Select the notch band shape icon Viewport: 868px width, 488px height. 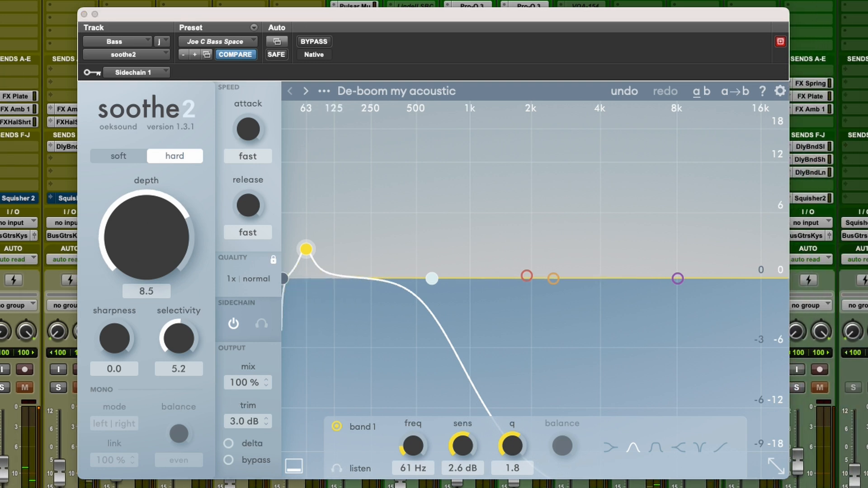click(699, 447)
